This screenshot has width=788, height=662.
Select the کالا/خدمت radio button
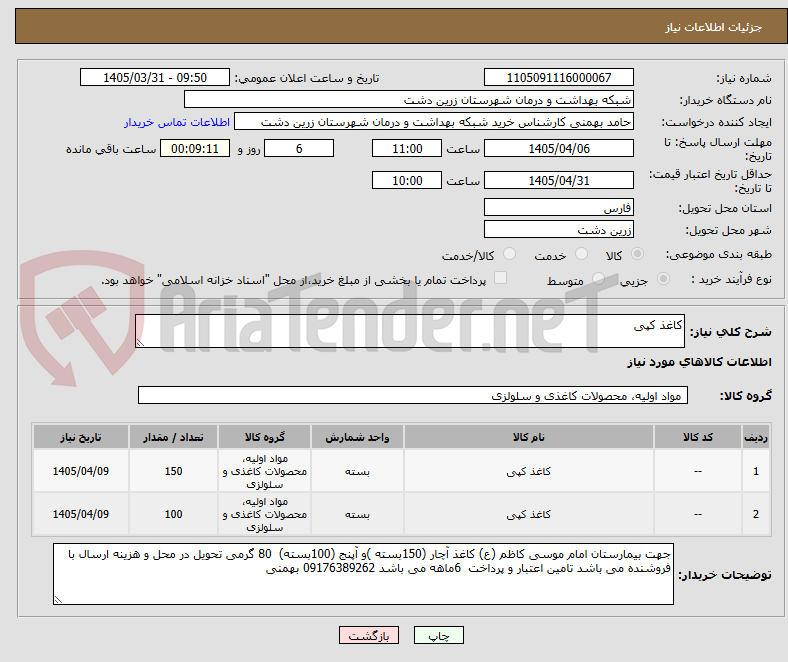tap(510, 254)
